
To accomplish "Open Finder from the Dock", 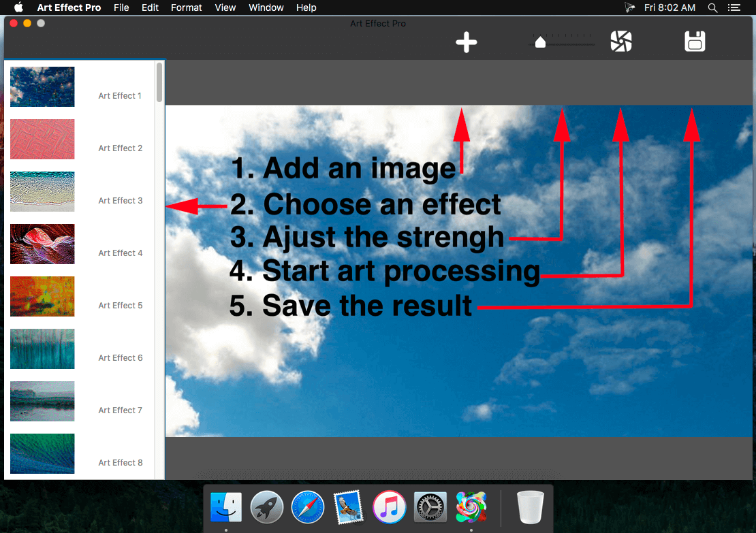I will 226,507.
